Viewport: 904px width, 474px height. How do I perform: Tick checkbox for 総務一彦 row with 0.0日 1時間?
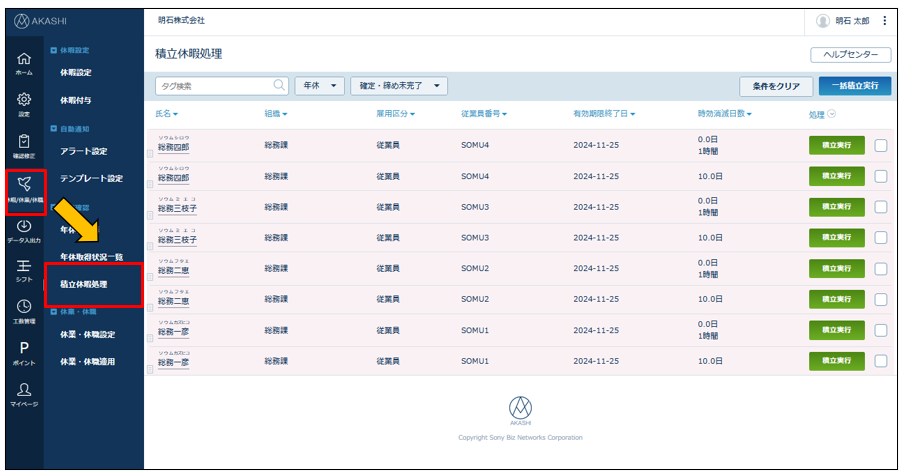(x=880, y=330)
